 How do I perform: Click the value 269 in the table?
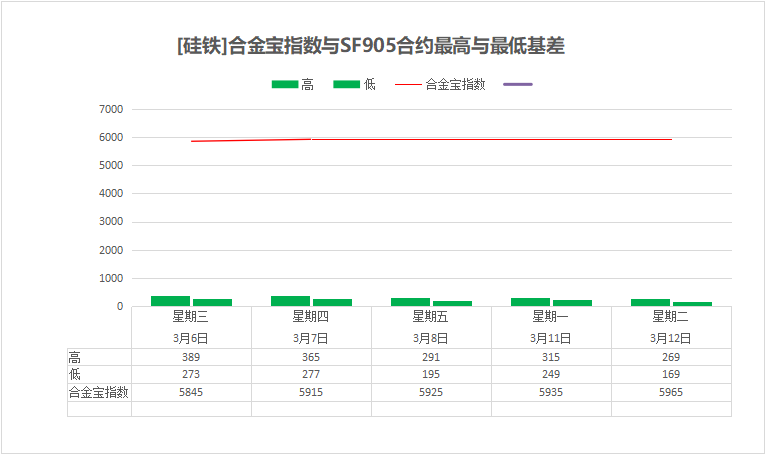coord(671,357)
